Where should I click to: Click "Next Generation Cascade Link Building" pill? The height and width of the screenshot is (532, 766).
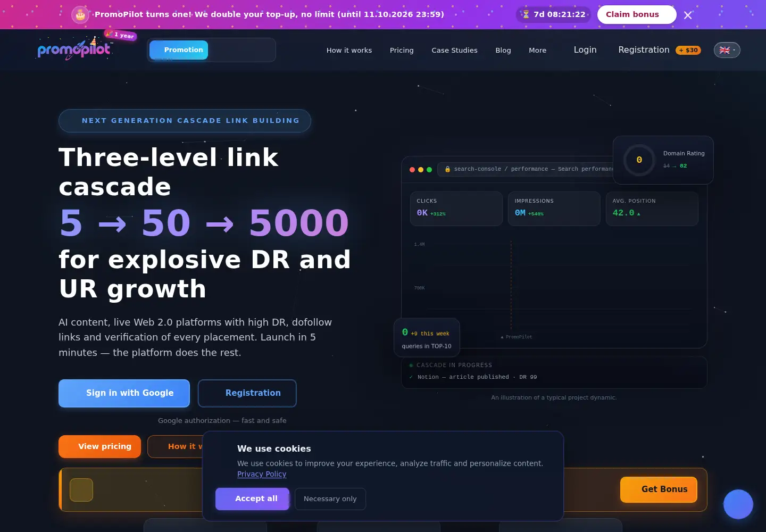click(185, 121)
